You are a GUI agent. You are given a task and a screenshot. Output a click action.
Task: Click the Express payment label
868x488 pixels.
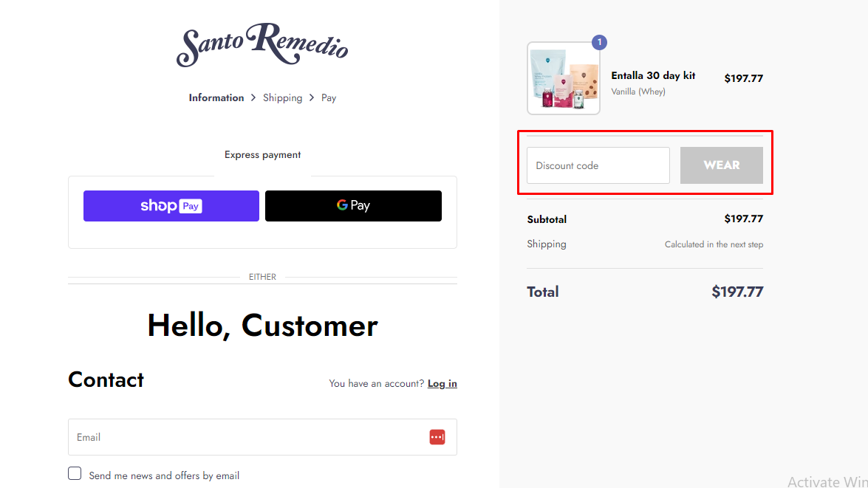pyautogui.click(x=262, y=155)
